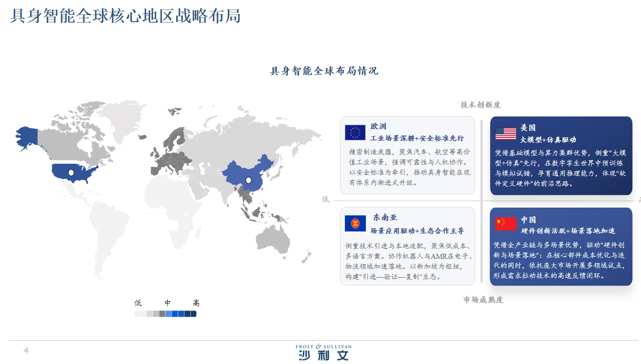Click the European Union flag icon
The height and width of the screenshot is (364, 641).
tap(355, 133)
